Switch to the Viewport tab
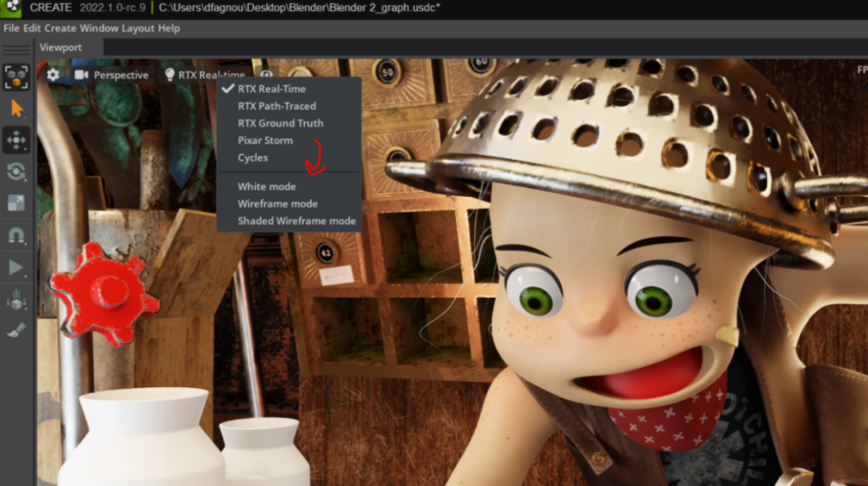868x486 pixels. tap(61, 47)
